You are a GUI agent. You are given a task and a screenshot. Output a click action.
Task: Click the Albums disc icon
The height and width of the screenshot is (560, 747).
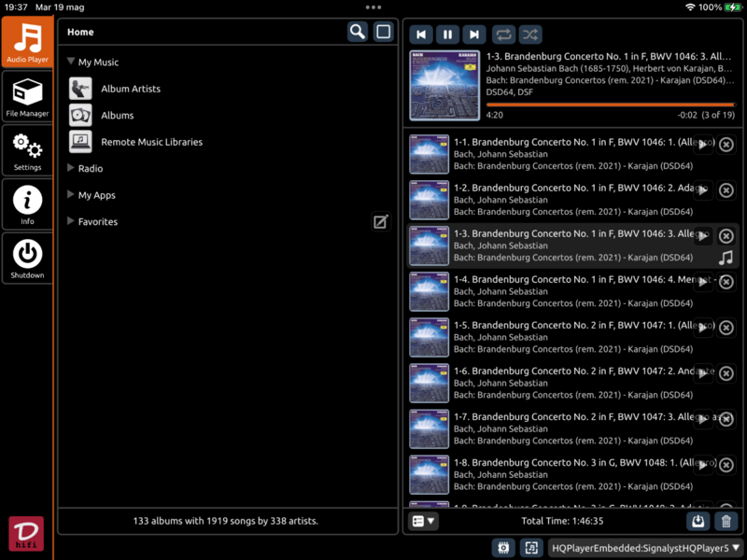tap(80, 115)
